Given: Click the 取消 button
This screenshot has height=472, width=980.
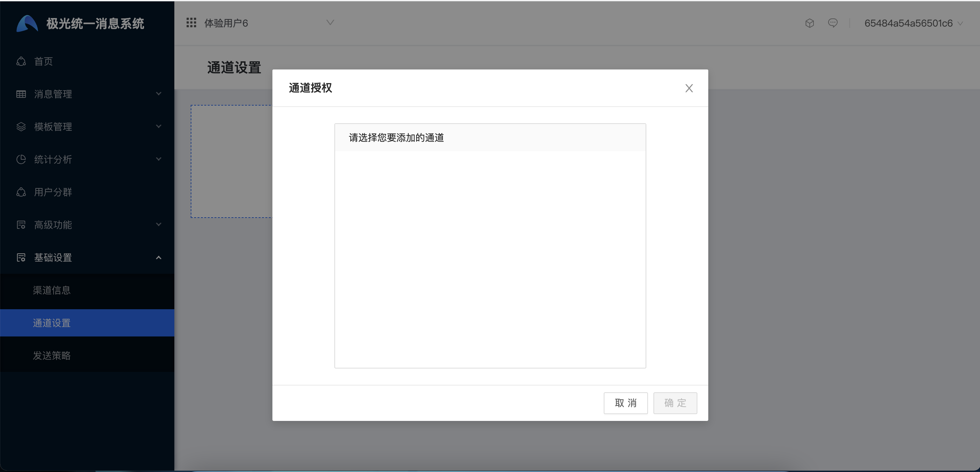Looking at the screenshot, I should coord(626,403).
